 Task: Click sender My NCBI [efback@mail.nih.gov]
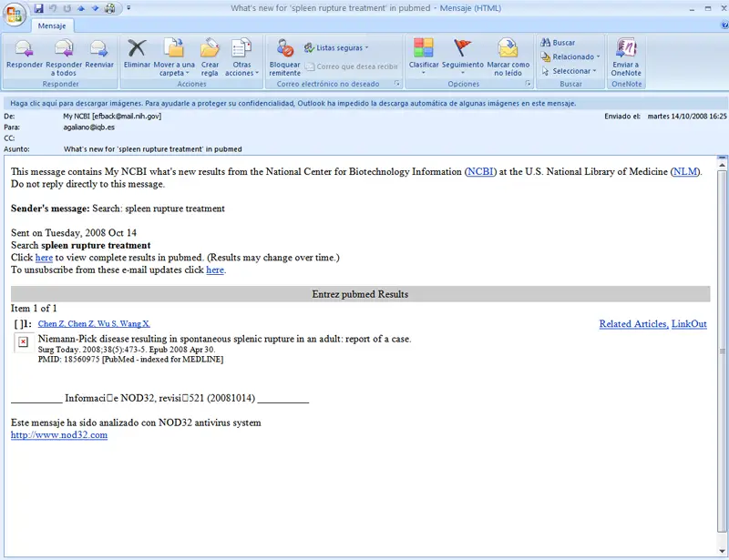coord(112,117)
